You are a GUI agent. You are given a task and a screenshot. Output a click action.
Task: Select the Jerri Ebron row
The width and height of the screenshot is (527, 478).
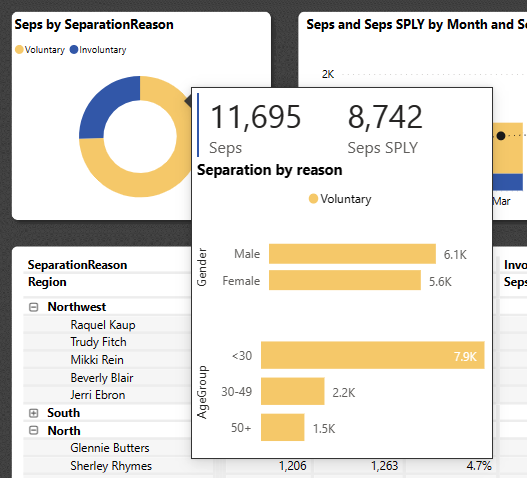[x=98, y=395]
